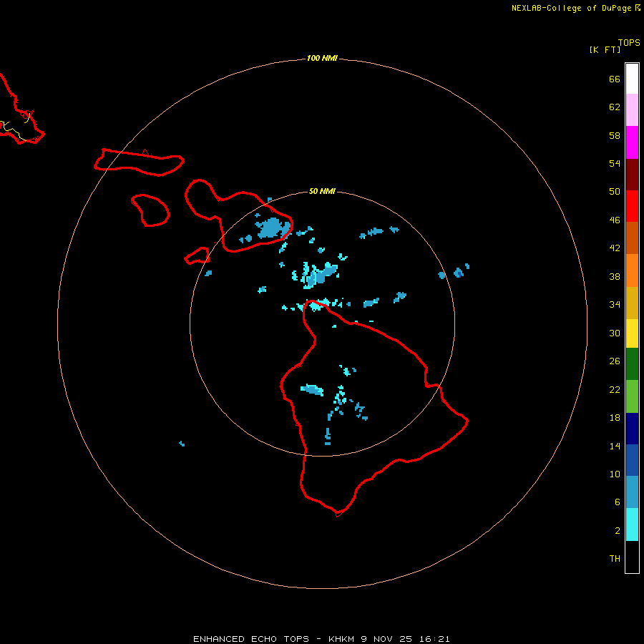644x644 pixels.
Task: Click the medium blue 14 kft swatch
Action: 632,460
